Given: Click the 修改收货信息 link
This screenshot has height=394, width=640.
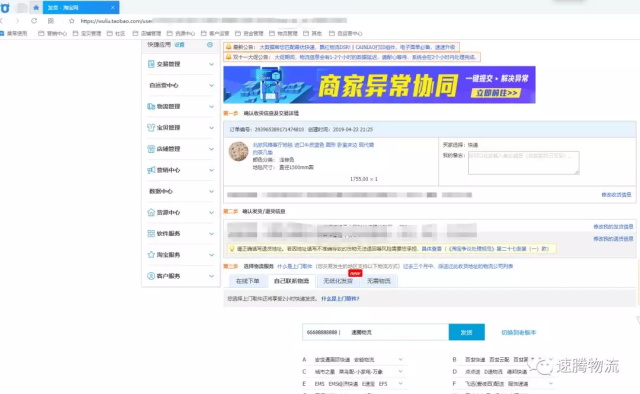Looking at the screenshot, I should (616, 195).
